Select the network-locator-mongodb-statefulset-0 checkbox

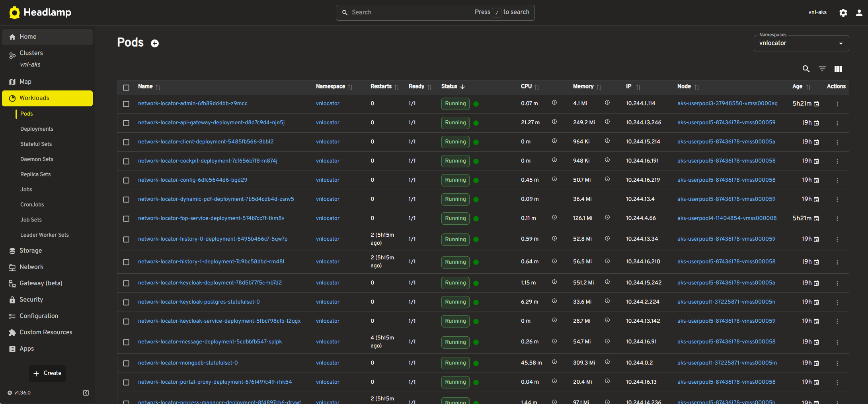click(x=126, y=363)
